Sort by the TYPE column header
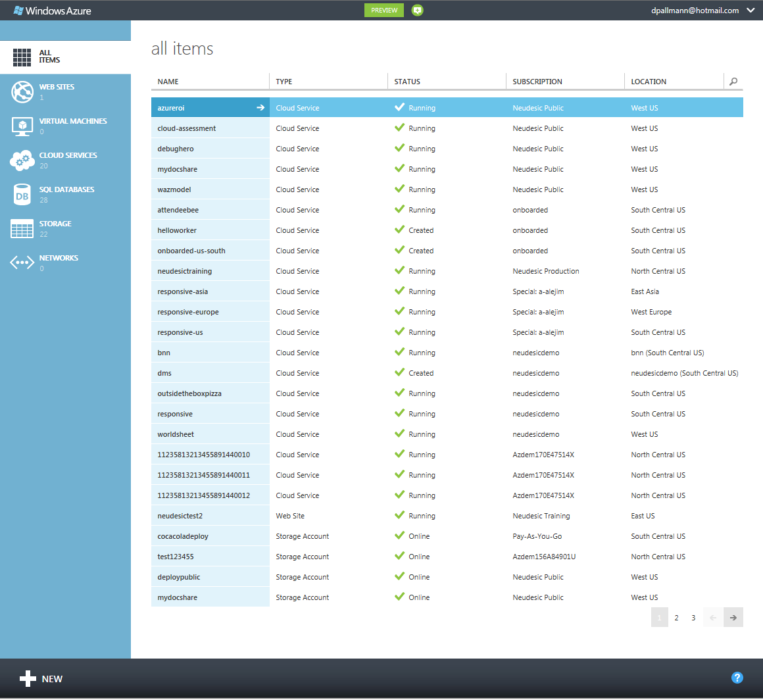Screen dimensions: 763x700 tap(283, 82)
